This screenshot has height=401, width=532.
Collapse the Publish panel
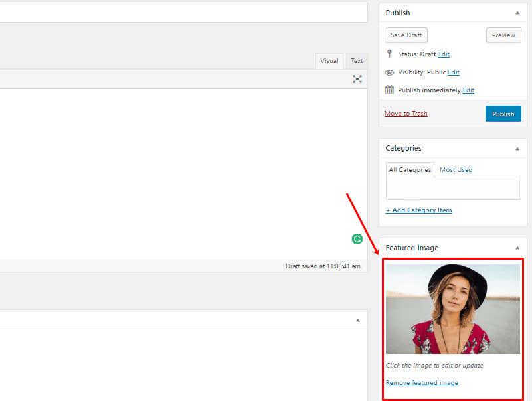click(x=517, y=13)
